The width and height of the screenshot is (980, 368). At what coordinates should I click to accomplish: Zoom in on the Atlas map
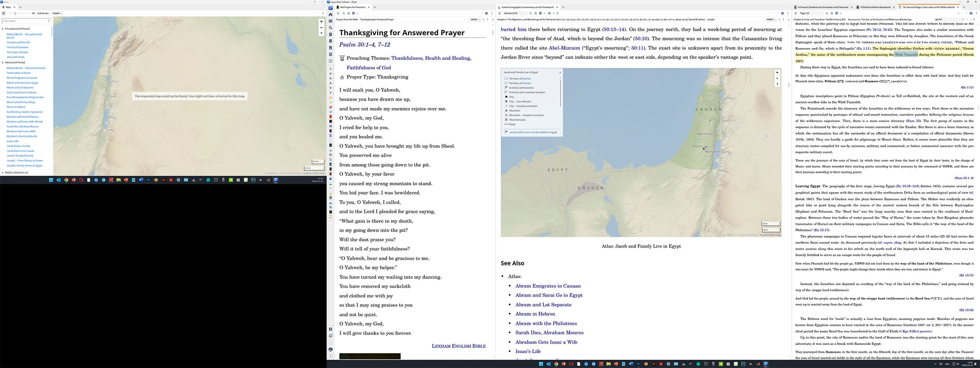(321, 22)
